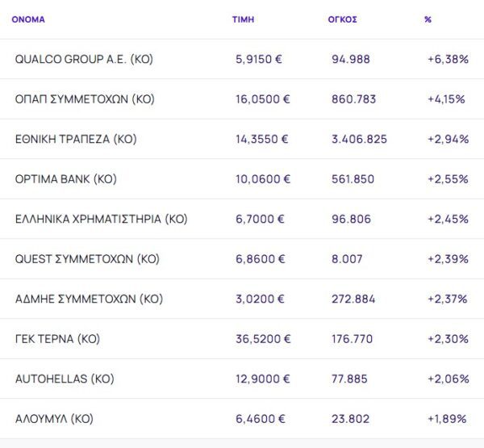484x448 pixels.
Task: Open the ΓΕΚ ΤΕΡΝΑ (ΚΟ) stock
Action: tap(57, 339)
